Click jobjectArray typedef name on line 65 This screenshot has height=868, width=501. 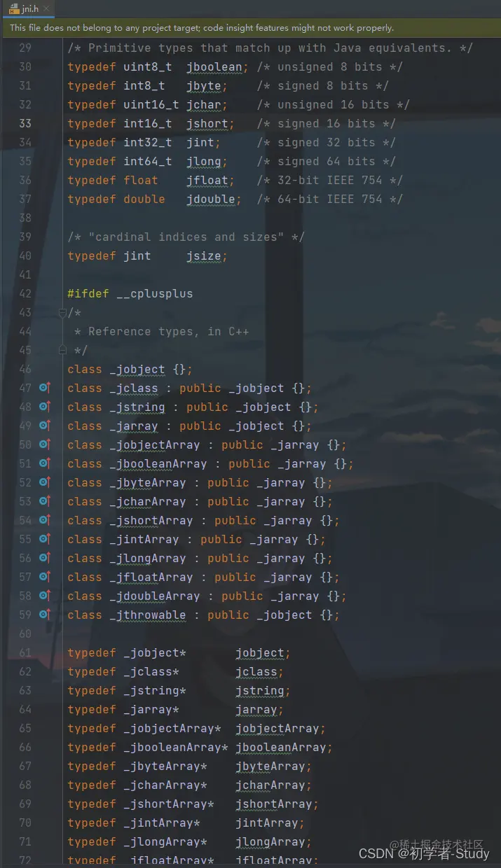[x=277, y=729]
